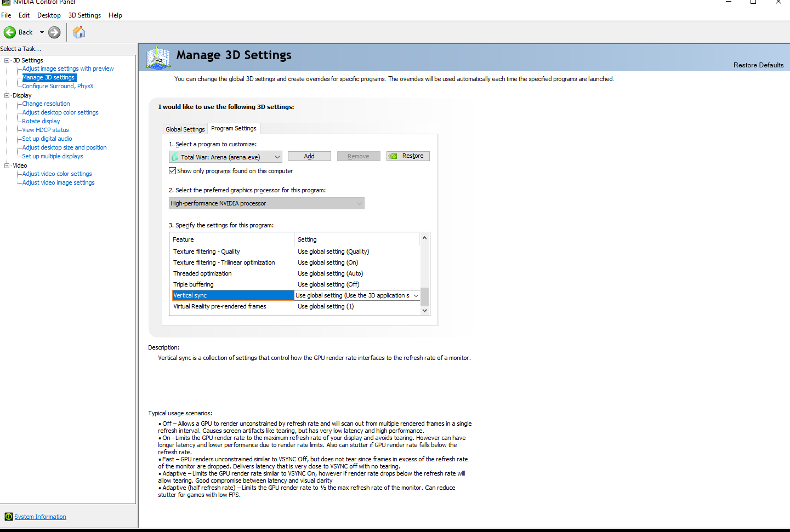Collapse the Display tree node
Viewport: 790px width, 532px height.
7,95
